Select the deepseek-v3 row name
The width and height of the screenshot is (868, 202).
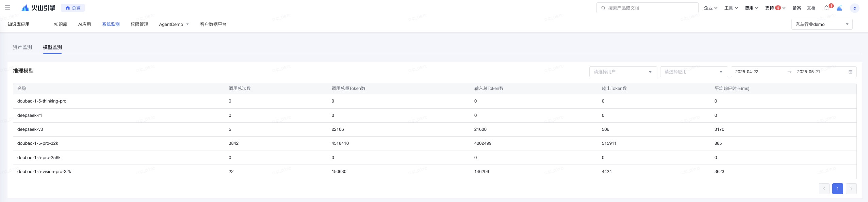click(x=30, y=129)
